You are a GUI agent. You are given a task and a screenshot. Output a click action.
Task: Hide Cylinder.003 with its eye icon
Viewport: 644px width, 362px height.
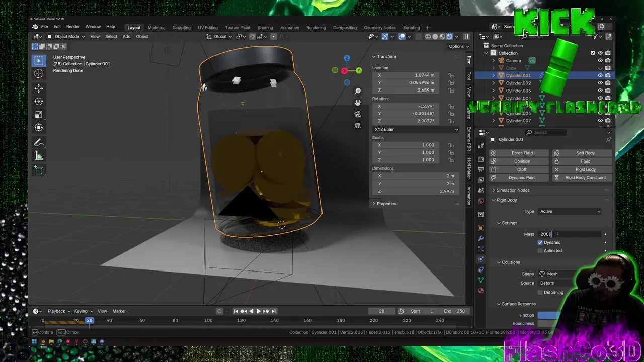click(600, 90)
